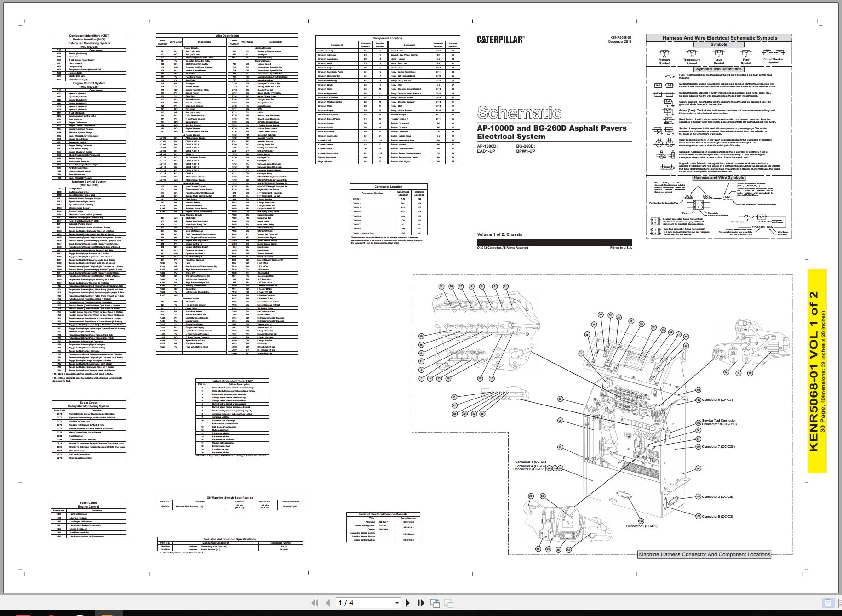Click the 'Service Tool Connector' label
Screen dimensions: 842x616
point(719,421)
